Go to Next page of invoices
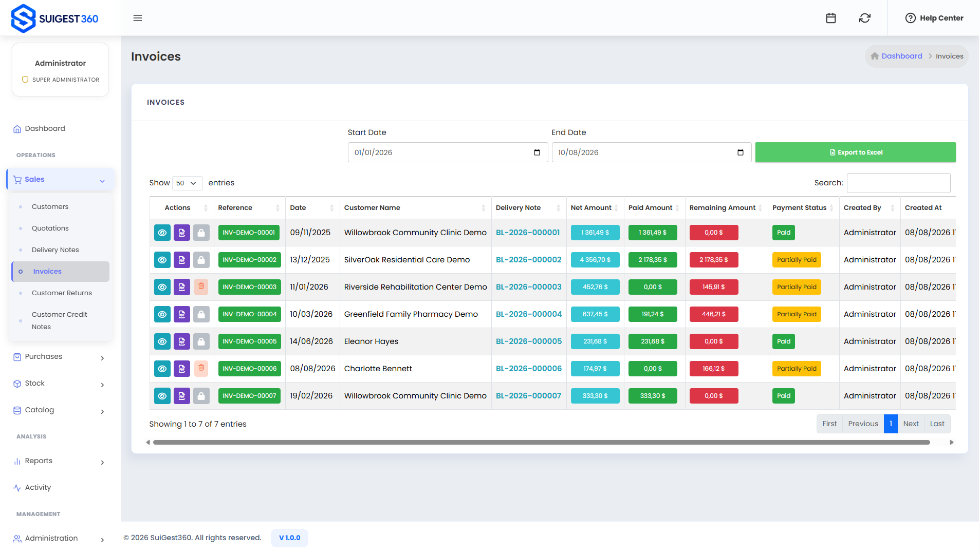 point(911,424)
